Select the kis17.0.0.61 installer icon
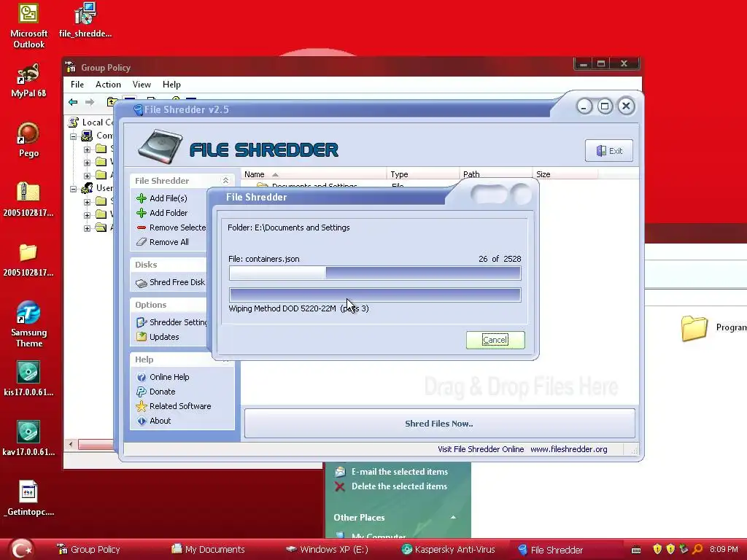 coord(28,379)
